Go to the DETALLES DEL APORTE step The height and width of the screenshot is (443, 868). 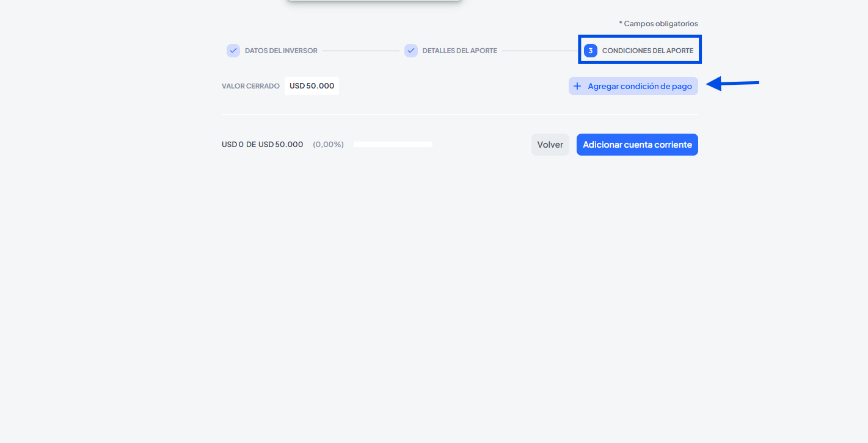coord(459,51)
